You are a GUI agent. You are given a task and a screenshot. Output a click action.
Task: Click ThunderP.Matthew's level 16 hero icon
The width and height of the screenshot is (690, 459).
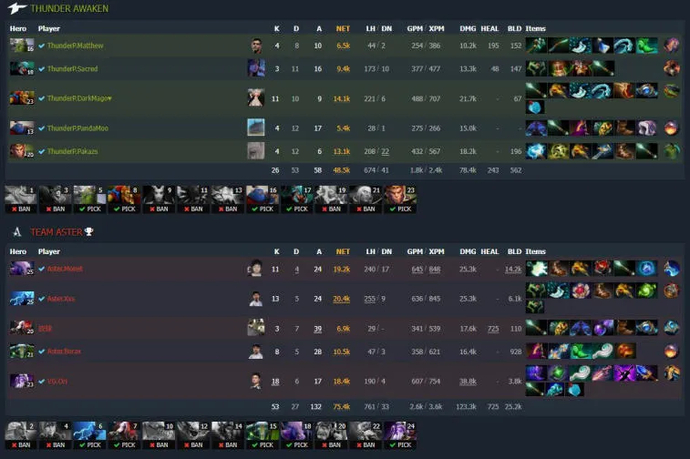point(22,45)
